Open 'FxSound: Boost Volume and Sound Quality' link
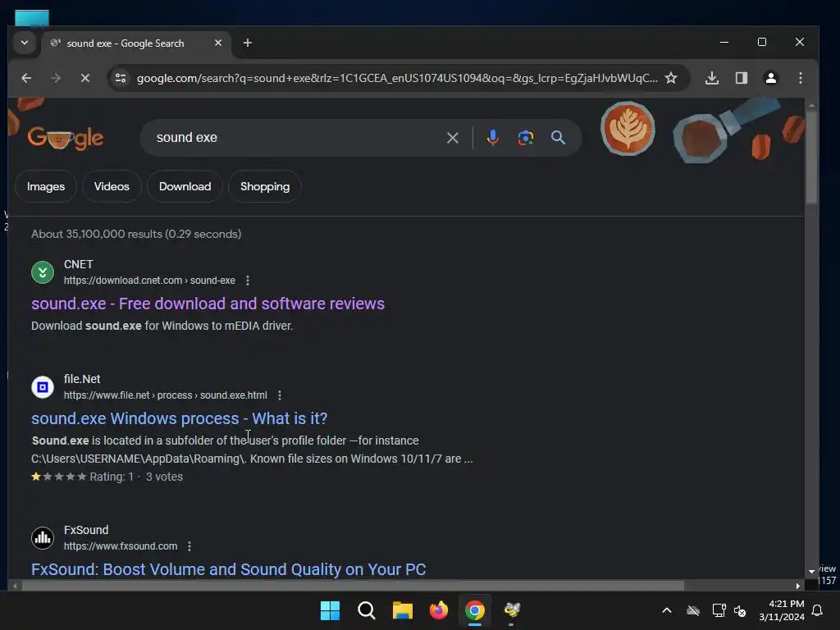 (x=228, y=569)
